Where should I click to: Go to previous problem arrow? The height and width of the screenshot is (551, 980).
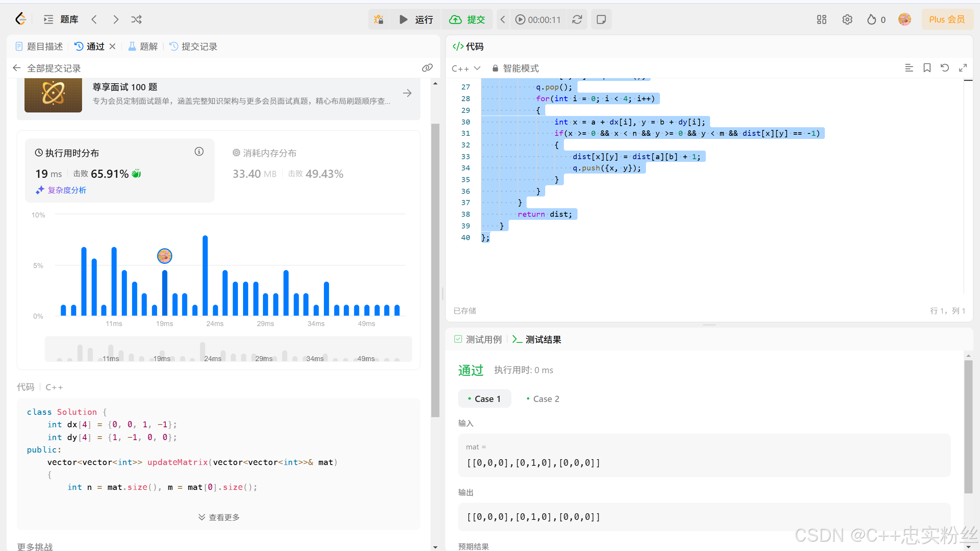[94, 19]
